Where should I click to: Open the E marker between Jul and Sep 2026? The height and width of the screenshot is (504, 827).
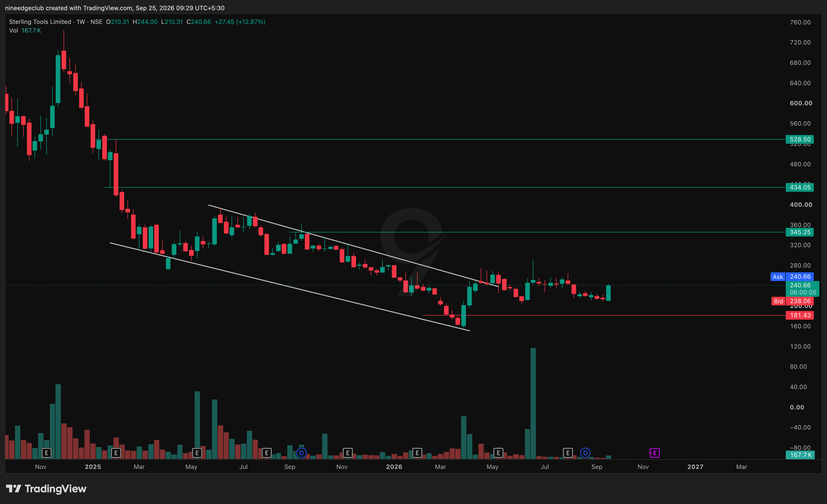(x=568, y=453)
